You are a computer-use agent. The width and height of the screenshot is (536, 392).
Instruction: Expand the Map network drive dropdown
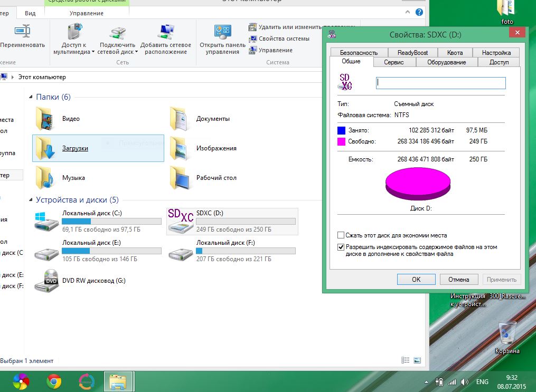click(136, 52)
